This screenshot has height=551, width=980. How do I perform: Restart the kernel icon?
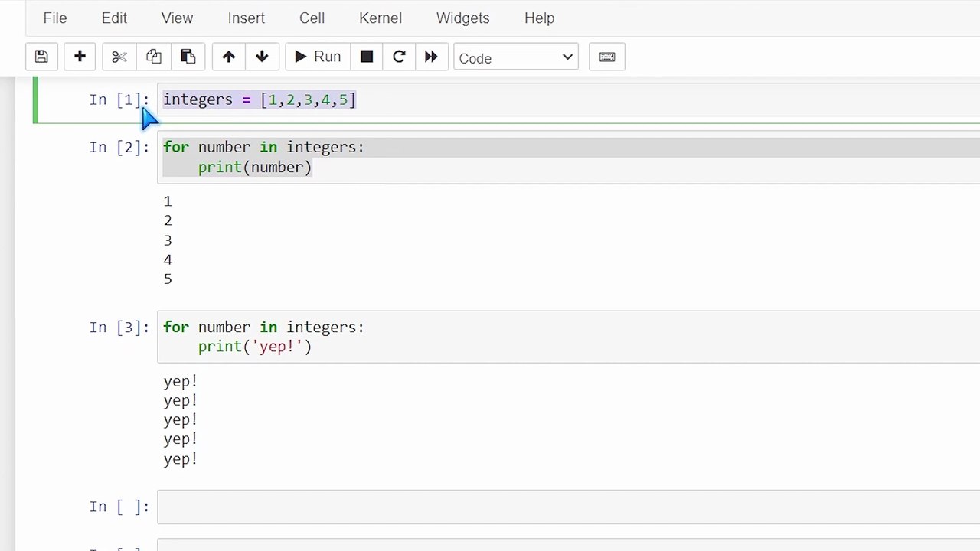point(399,57)
